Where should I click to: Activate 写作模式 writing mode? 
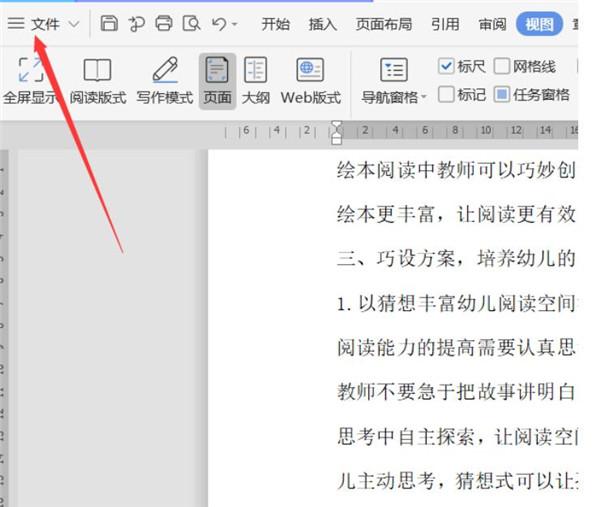click(165, 80)
